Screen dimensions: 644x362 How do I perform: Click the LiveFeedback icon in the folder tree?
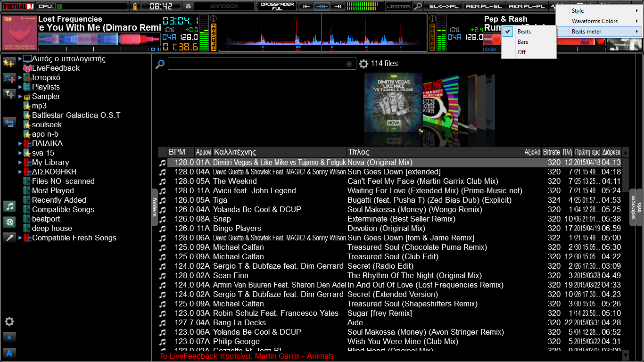point(27,68)
